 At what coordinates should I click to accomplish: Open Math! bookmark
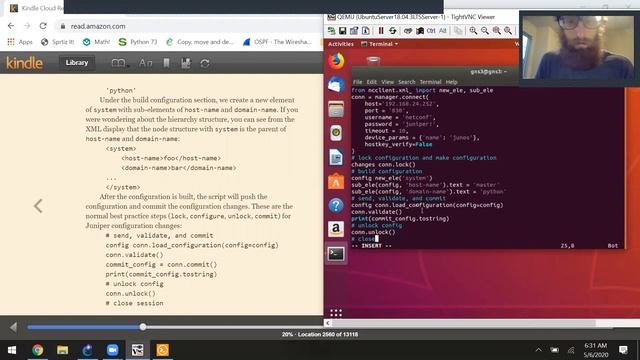point(96,42)
